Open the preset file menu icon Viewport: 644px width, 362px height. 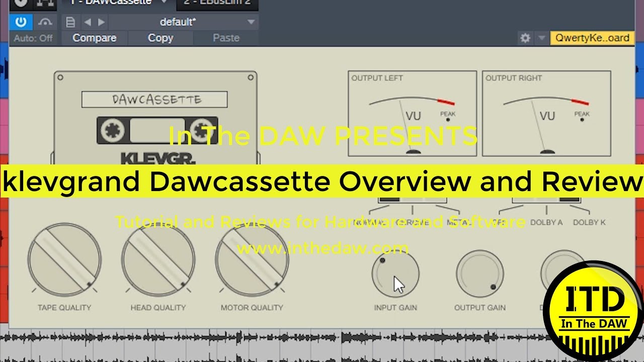point(70,22)
